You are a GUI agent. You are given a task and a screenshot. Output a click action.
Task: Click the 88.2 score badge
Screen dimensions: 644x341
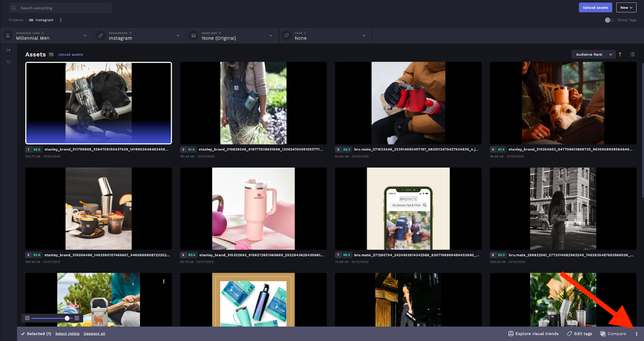click(347, 150)
